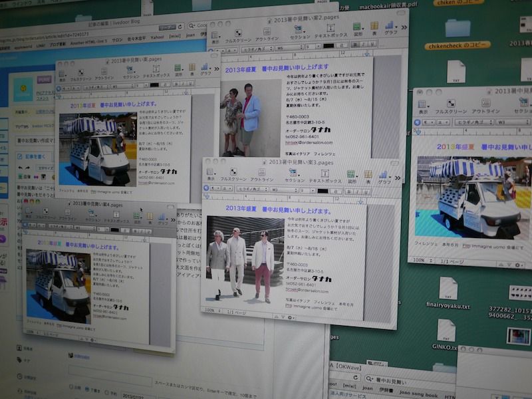The image size is (532, 399).
Task: Click reload icon in Safari address bar
Action: point(180,27)
